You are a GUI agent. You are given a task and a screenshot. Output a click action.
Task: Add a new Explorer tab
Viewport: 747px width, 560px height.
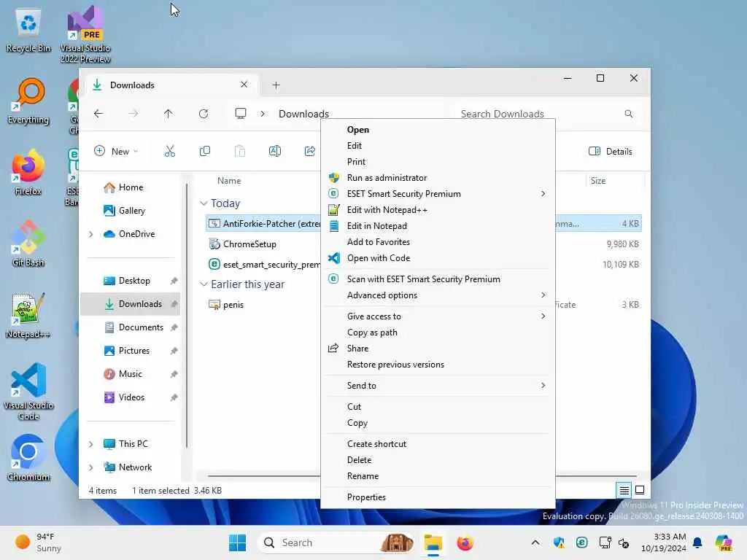point(276,85)
